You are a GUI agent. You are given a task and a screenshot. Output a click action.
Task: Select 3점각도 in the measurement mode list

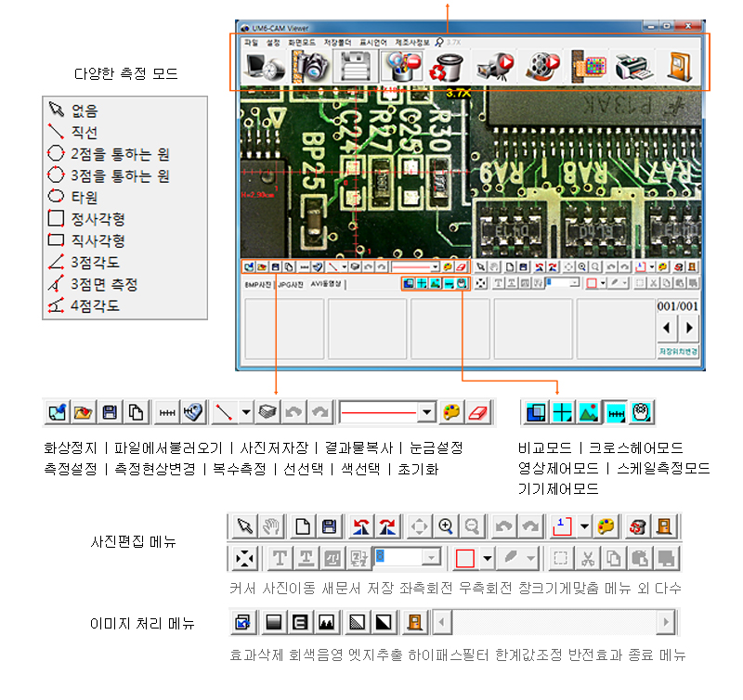click(84, 263)
